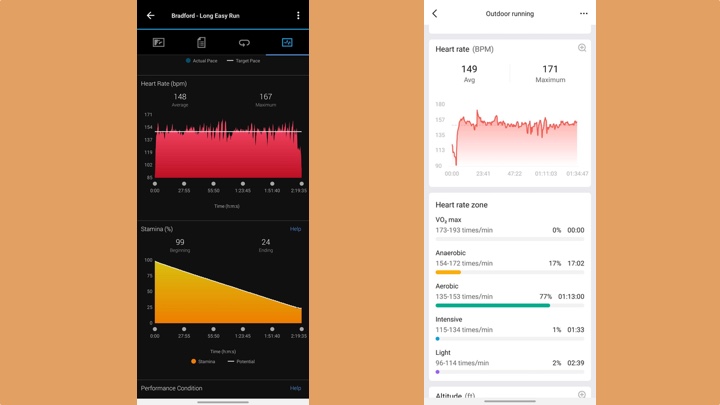This screenshot has width=720, height=405.
Task: Zoom the Altitude chart
Action: pos(582,394)
